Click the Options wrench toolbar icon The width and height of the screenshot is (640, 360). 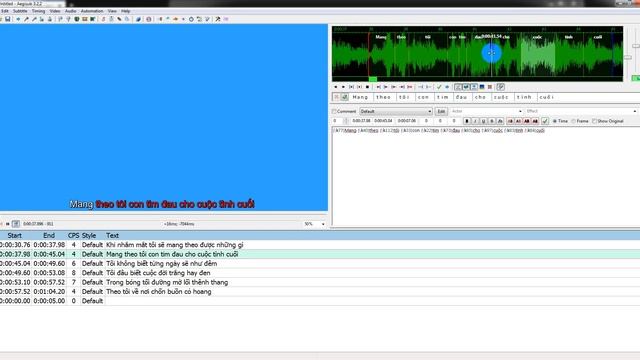[x=218, y=19]
